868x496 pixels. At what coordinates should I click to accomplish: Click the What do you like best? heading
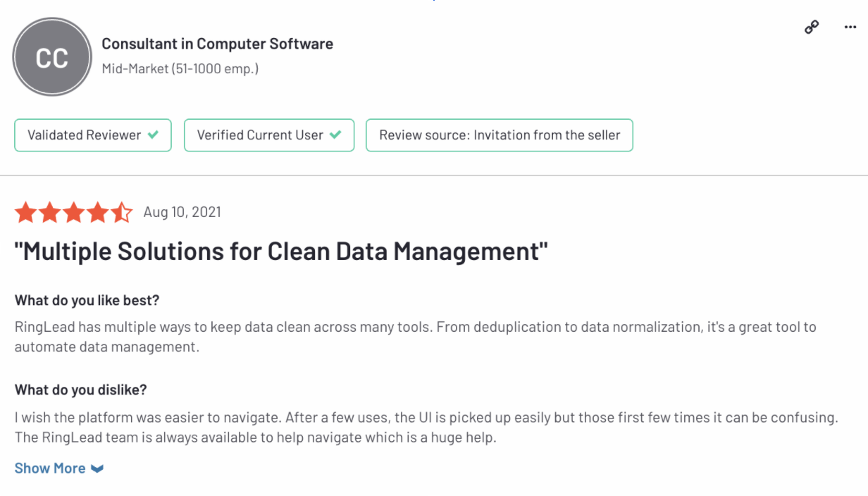click(x=87, y=300)
